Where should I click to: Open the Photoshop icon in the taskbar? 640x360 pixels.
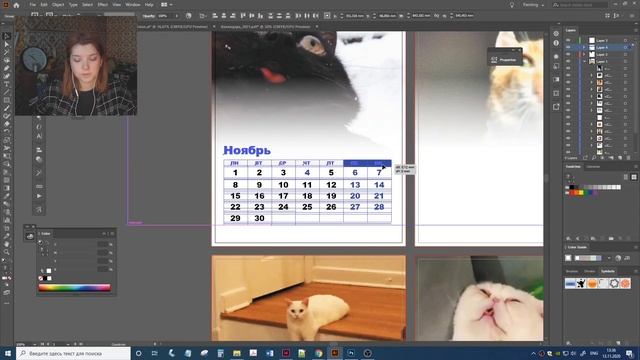point(351,353)
